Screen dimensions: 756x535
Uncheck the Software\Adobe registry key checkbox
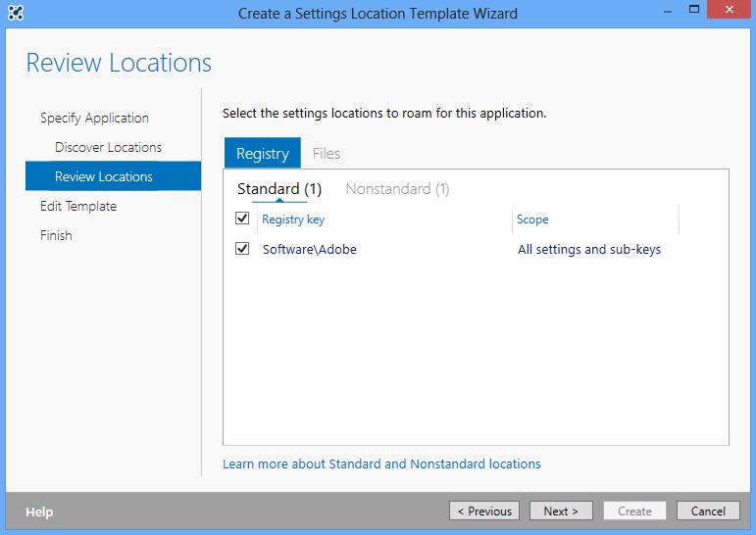[x=243, y=249]
